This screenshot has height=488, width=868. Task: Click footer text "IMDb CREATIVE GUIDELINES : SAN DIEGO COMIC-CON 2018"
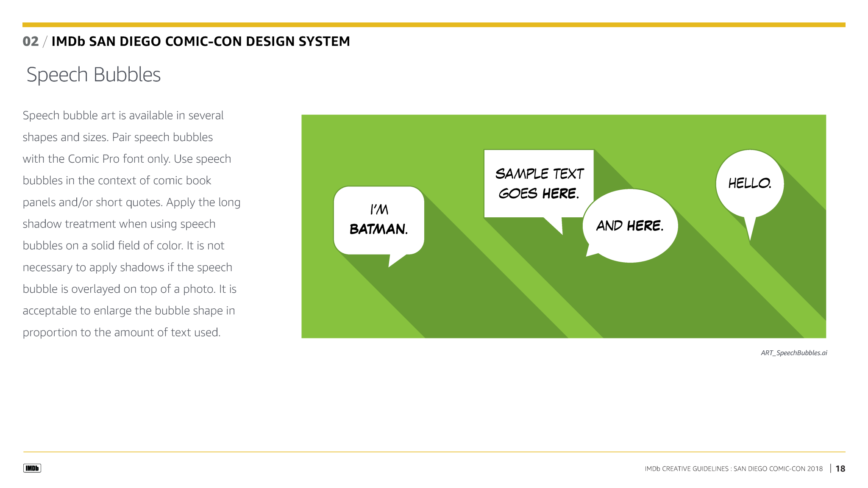(x=734, y=469)
